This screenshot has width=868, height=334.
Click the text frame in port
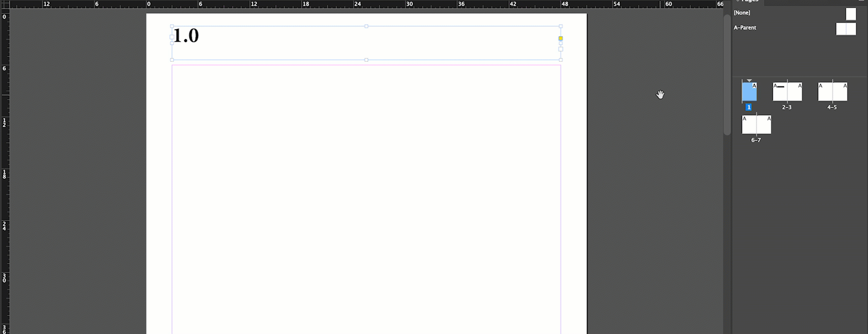coord(172,36)
